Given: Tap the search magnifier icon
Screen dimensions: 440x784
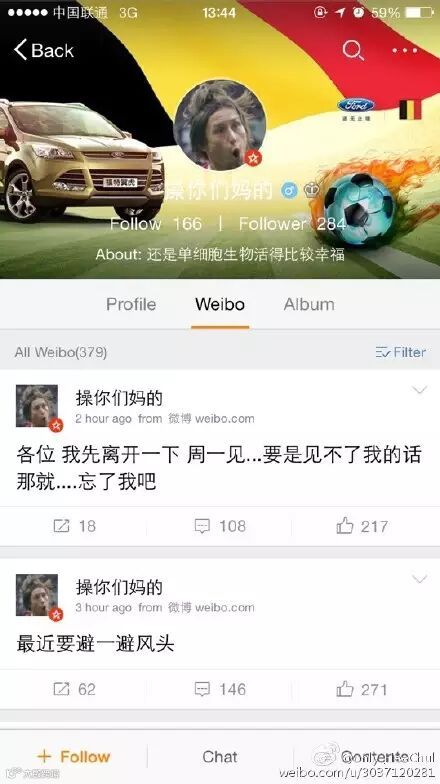Looking at the screenshot, I should click(x=353, y=50).
